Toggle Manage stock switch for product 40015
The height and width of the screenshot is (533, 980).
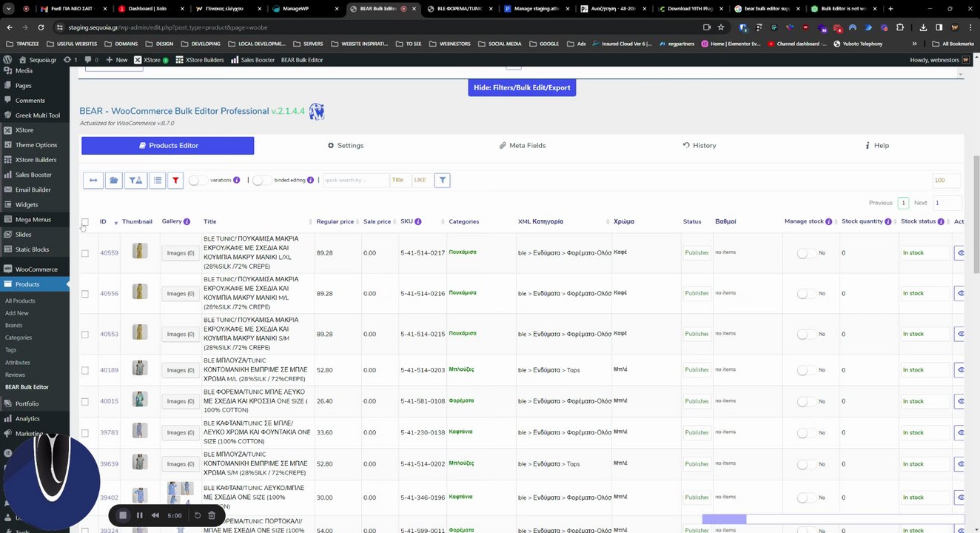coord(805,401)
